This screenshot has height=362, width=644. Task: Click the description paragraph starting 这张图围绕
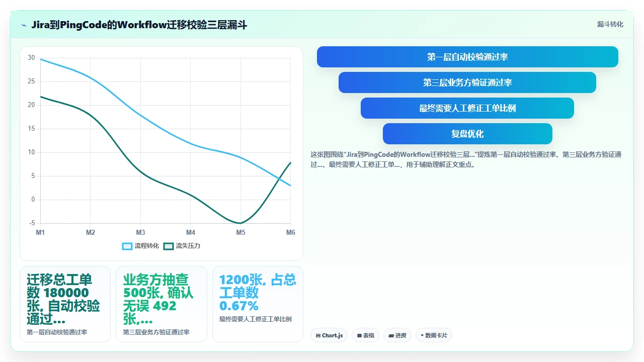pyautogui.click(x=466, y=159)
